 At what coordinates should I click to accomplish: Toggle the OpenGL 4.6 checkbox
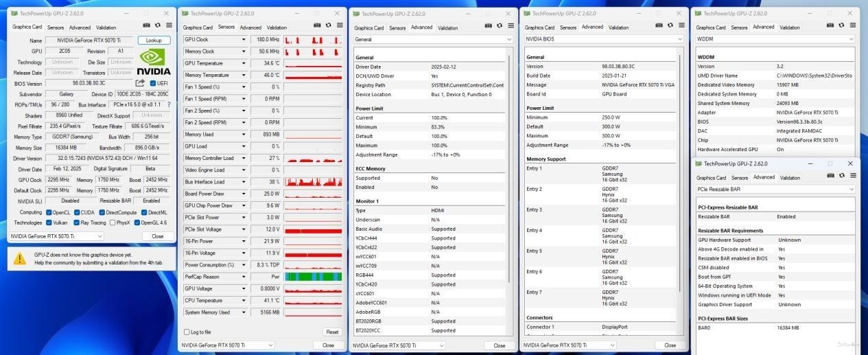pyautogui.click(x=137, y=222)
